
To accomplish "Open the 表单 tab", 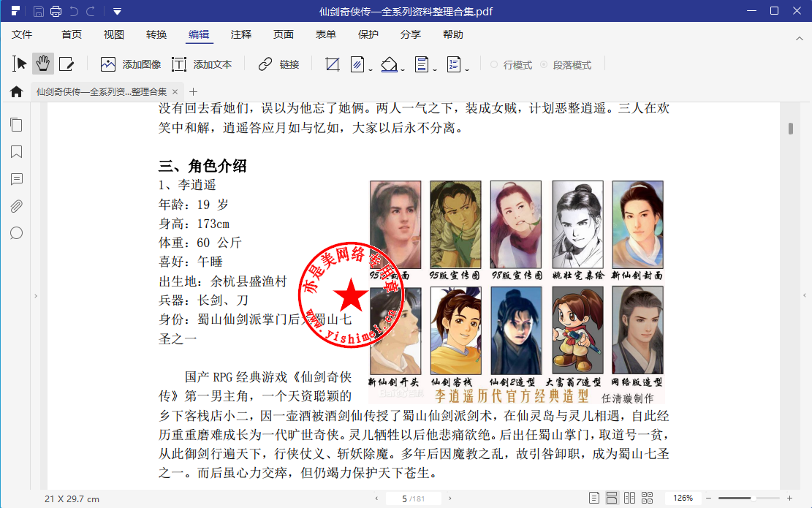I will point(326,34).
